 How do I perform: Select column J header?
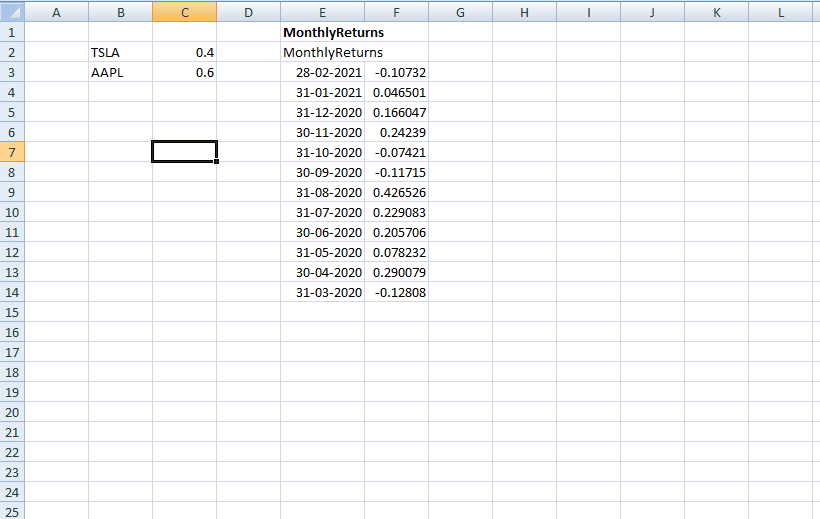click(x=652, y=12)
